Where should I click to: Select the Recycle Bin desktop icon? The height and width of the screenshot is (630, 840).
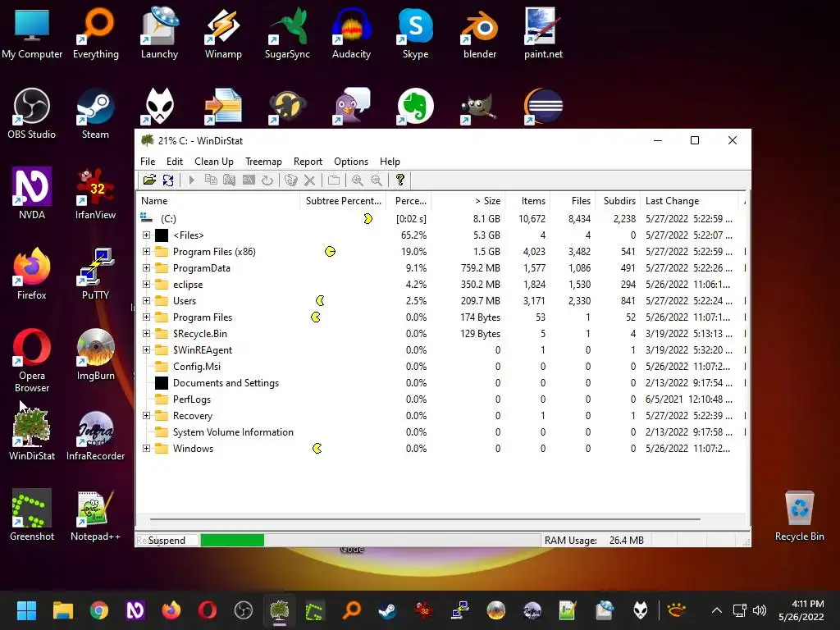pos(799,515)
